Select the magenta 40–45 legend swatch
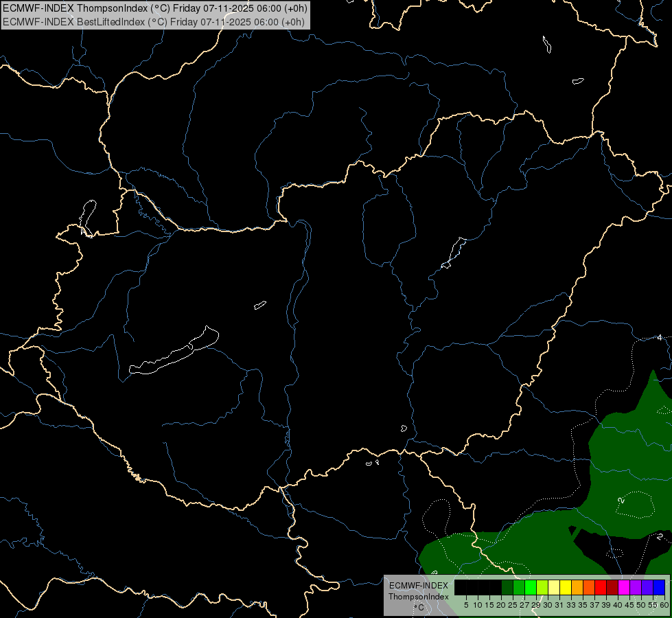Image resolution: width=672 pixels, height=618 pixels. [x=624, y=587]
